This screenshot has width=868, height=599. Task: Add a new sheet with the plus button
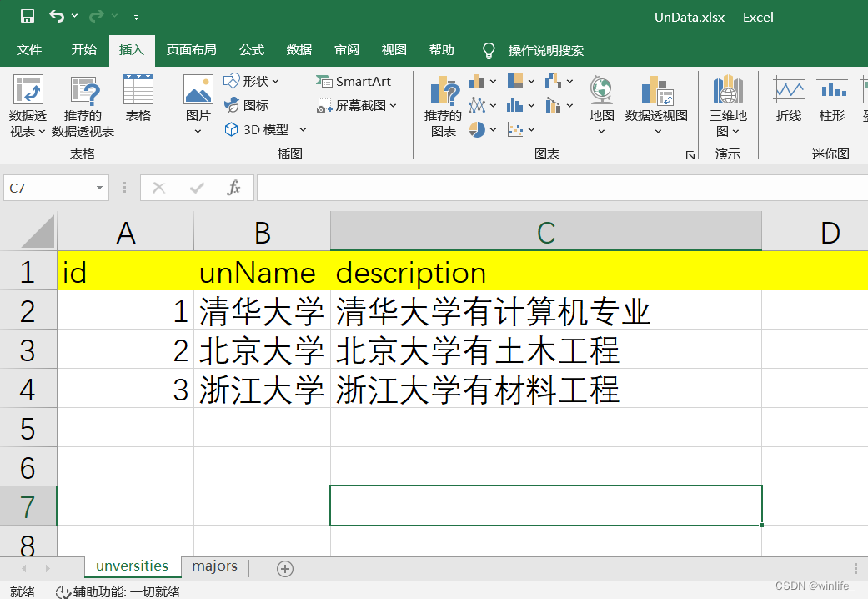(x=284, y=567)
